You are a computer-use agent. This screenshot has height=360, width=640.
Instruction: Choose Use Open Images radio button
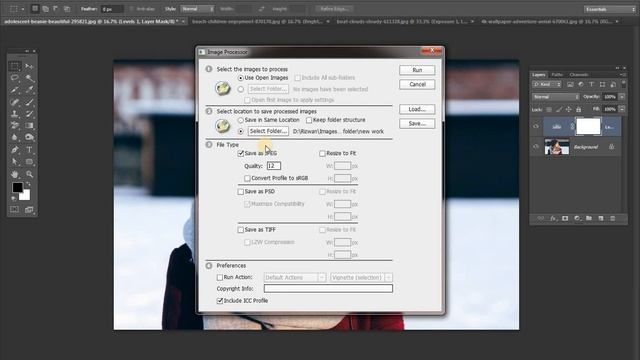coord(241,78)
